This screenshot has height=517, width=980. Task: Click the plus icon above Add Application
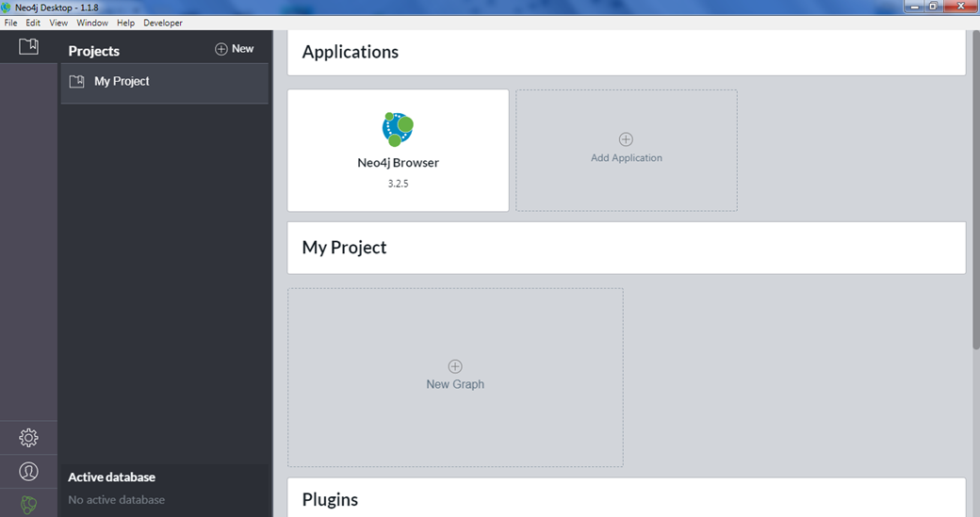click(626, 139)
